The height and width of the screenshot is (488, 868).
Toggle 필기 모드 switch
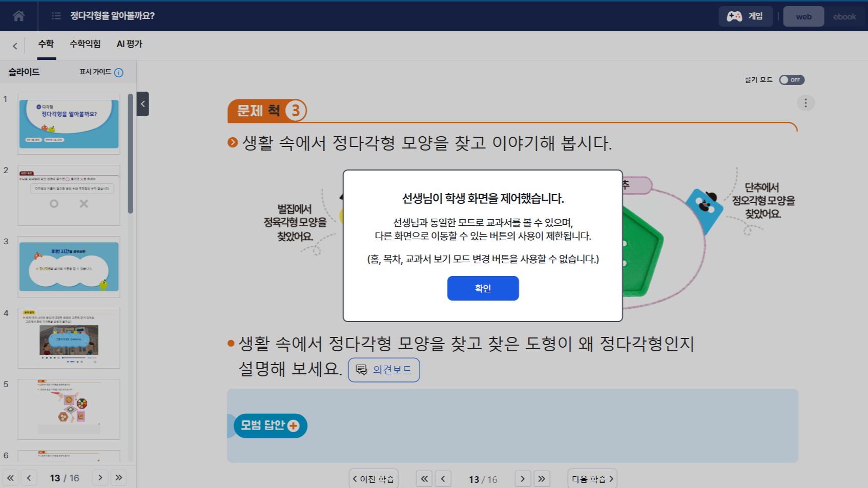click(792, 80)
